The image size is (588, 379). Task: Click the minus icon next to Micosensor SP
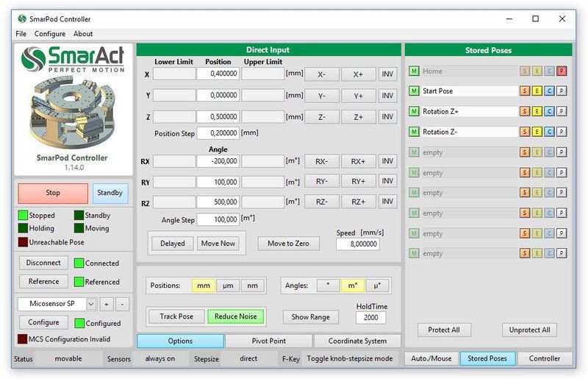(122, 304)
